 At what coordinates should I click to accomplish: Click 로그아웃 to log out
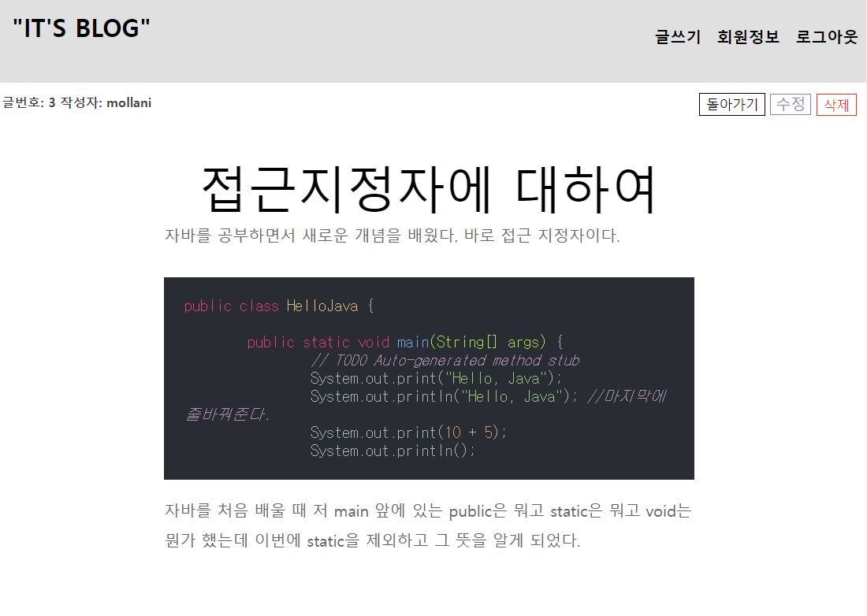click(x=824, y=36)
